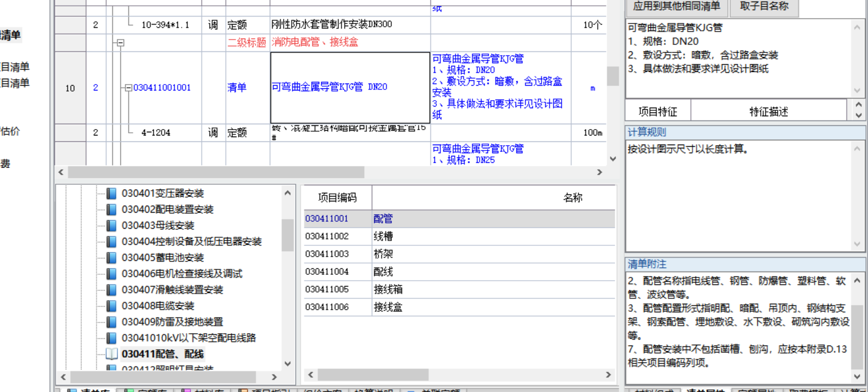Click 清单附注 scrollbar up arrow
The image size is (868, 392).
[x=857, y=280]
